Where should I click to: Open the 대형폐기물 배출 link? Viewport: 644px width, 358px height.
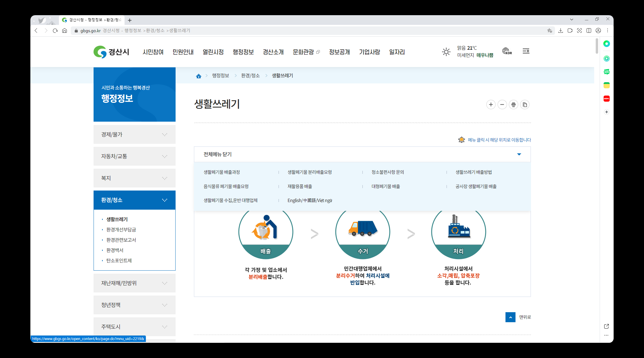pos(385,186)
